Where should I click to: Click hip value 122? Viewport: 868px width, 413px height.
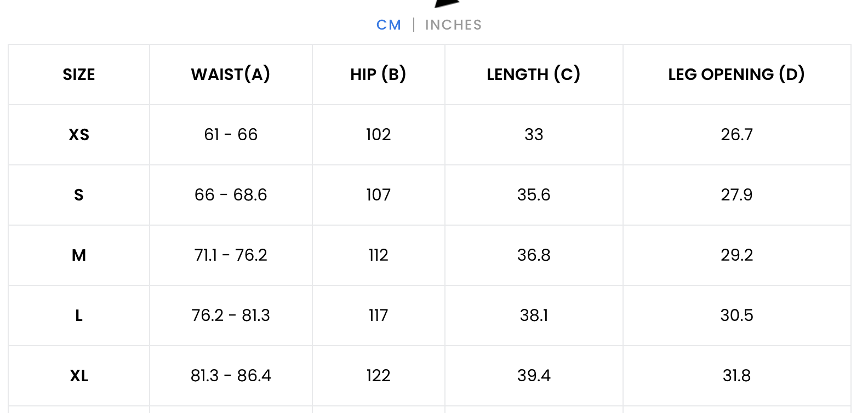[x=378, y=376]
